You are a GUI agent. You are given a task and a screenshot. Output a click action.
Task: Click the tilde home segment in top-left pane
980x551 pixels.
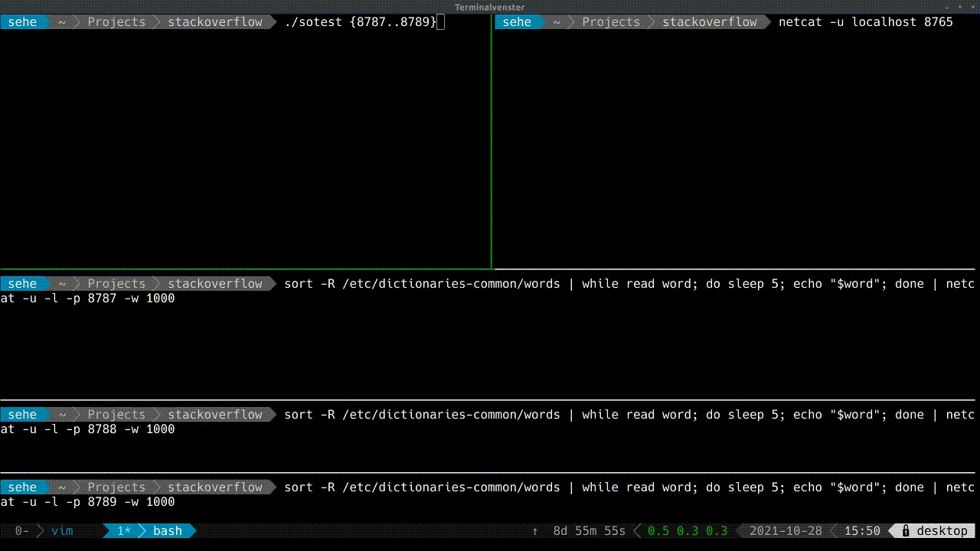[62, 21]
